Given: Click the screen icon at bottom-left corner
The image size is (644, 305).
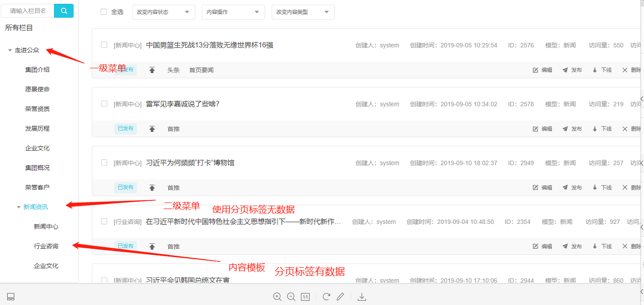Looking at the screenshot, I should click(x=11, y=297).
